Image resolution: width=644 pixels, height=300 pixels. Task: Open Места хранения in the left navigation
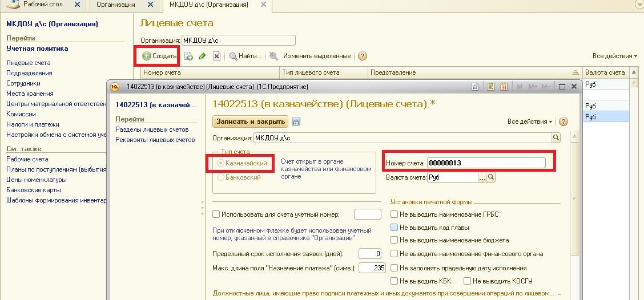coord(30,94)
